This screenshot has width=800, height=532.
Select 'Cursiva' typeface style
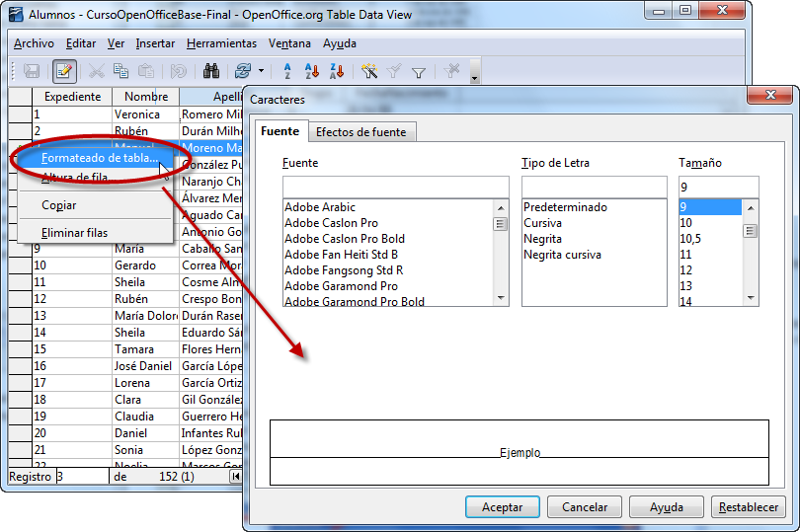point(594,223)
